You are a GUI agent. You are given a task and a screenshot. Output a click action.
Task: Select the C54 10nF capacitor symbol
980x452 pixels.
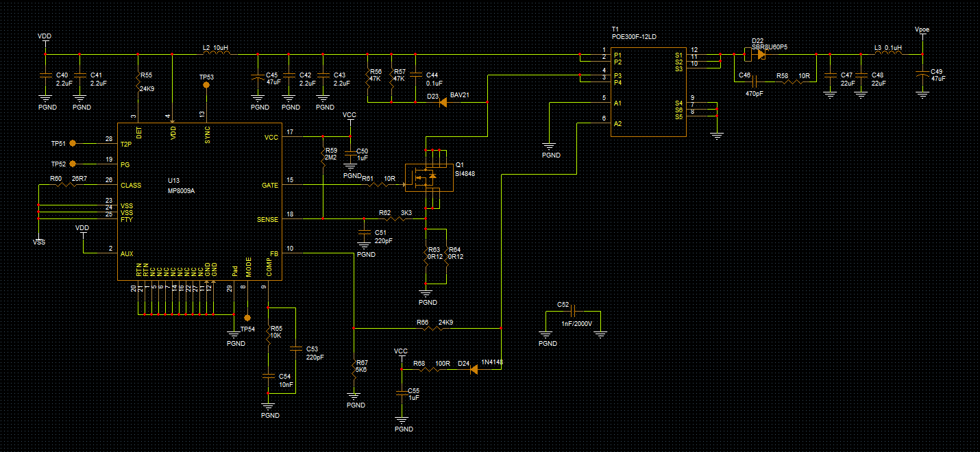tap(268, 376)
